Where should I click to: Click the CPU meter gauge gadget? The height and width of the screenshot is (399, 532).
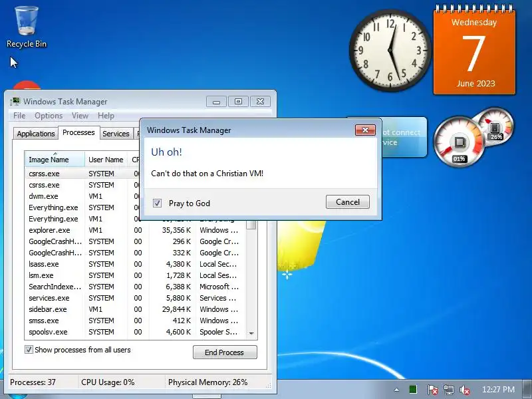tap(460, 142)
